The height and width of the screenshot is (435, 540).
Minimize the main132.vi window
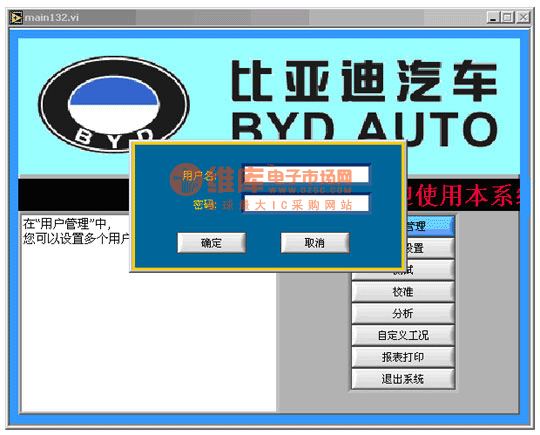point(493,17)
